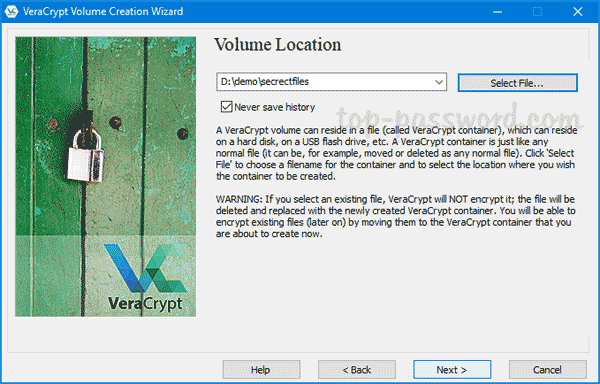Image resolution: width=600 pixels, height=384 pixels.
Task: Click the VeraCrypt container description paragraph
Action: point(396,153)
